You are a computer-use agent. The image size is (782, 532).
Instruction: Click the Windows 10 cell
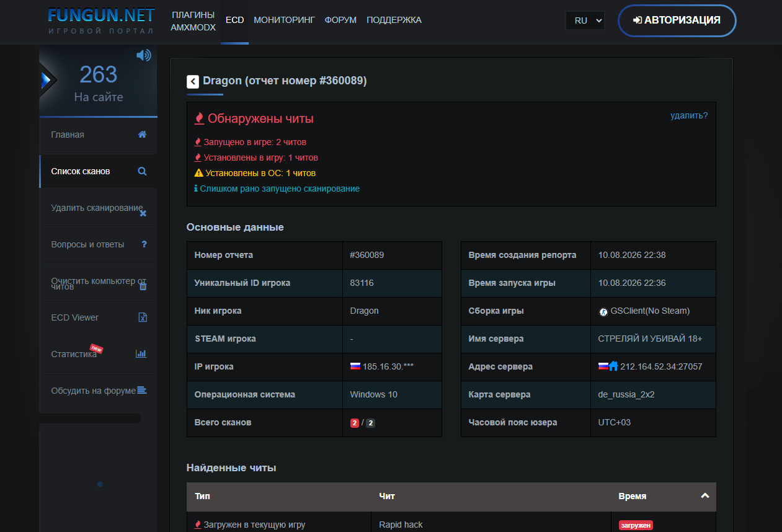pos(392,394)
